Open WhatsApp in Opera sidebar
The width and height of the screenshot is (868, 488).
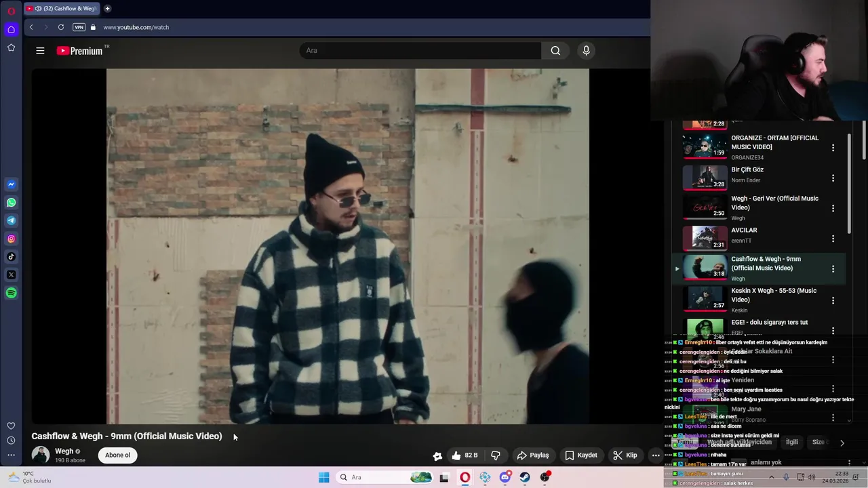click(11, 203)
